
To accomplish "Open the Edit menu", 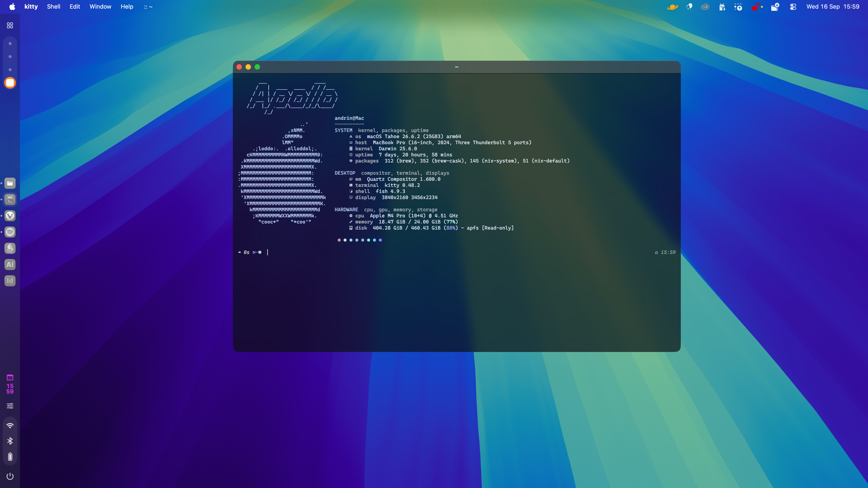I will [x=75, y=6].
